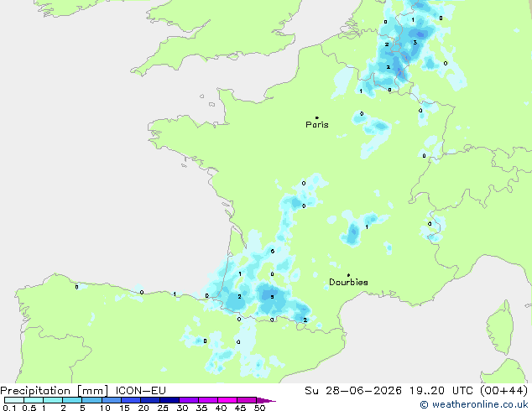Pick the 20–25 mm legend swatch
Image resolution: width=532 pixels, height=411 pixels.
pos(150,400)
